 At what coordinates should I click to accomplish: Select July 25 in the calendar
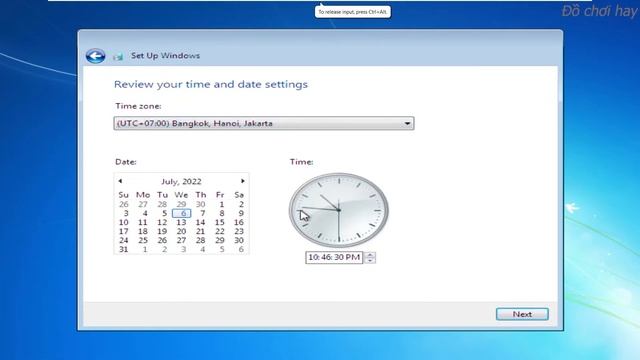[142, 240]
